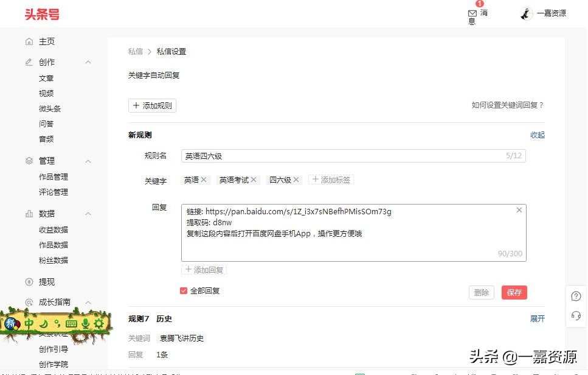Go back via the 私信 breadcrumb

tap(135, 52)
